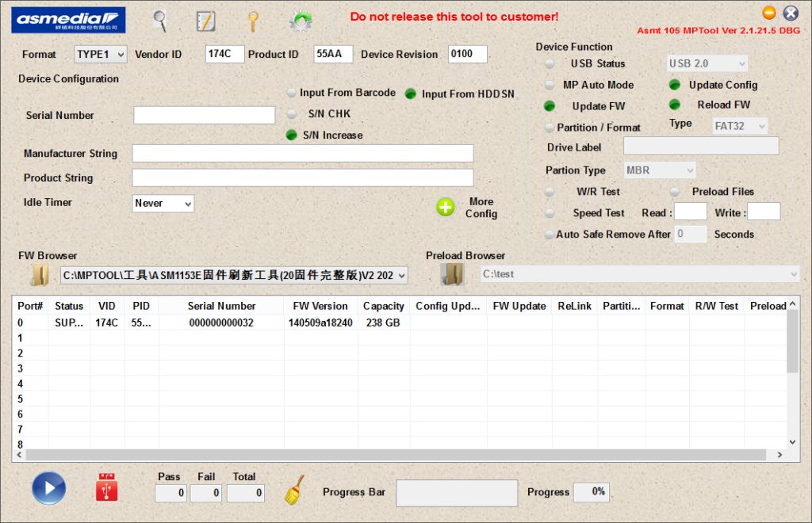Click the magnifying glass search icon

tap(160, 21)
